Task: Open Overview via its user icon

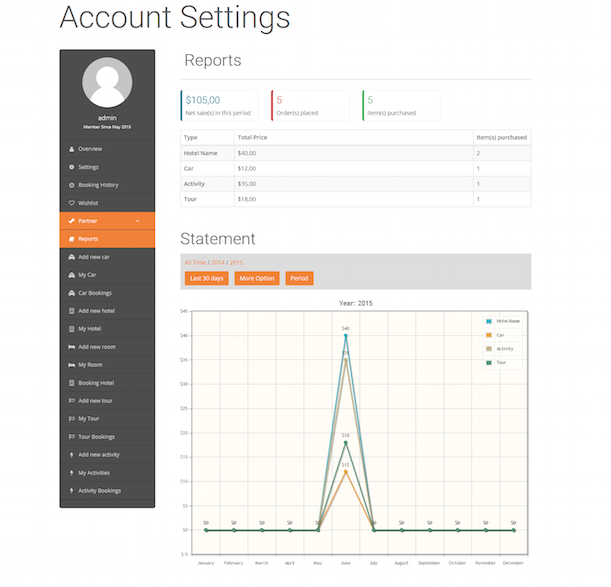Action: 71,149
